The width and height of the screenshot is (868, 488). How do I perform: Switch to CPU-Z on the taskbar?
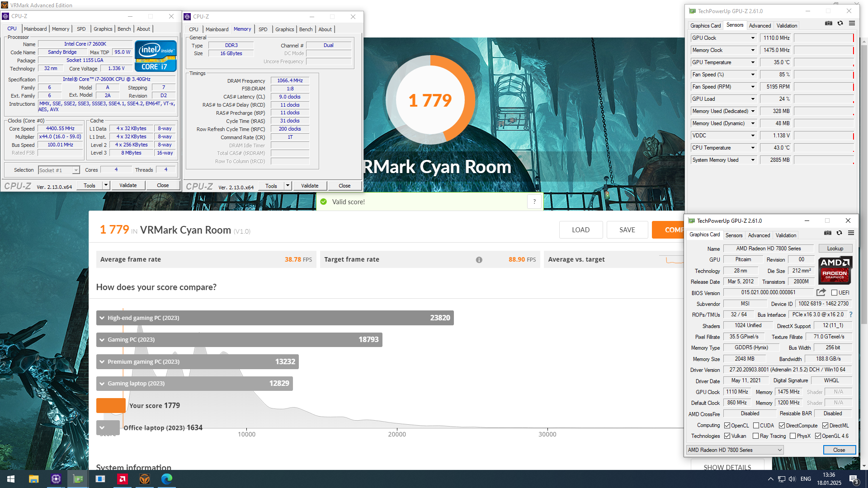[x=56, y=479]
